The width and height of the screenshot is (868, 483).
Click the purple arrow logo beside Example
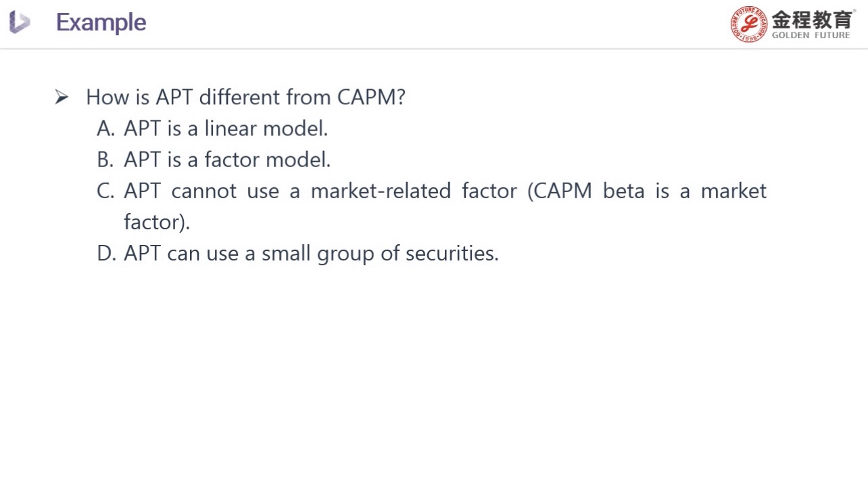(x=20, y=22)
